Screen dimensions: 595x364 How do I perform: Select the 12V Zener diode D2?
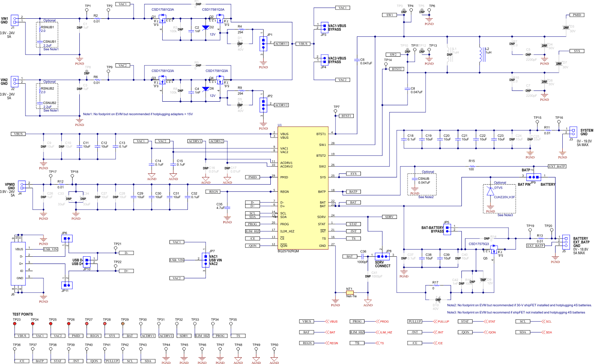pos(205,27)
